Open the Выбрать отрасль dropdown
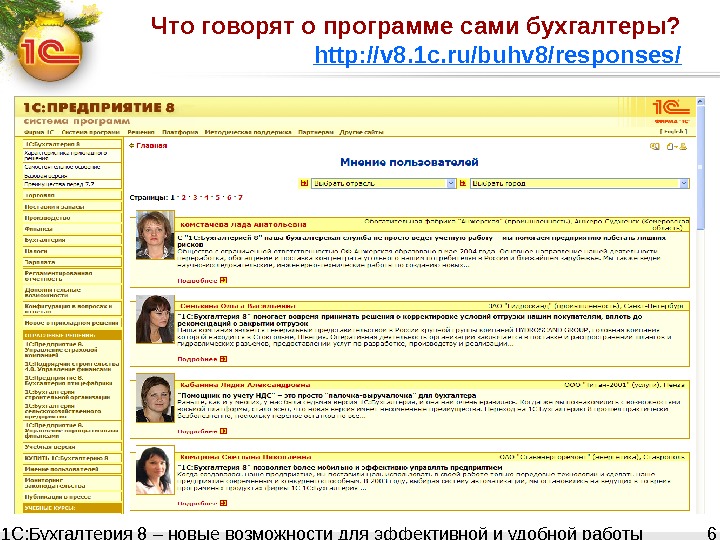This screenshot has height=540, width=720. click(x=383, y=183)
